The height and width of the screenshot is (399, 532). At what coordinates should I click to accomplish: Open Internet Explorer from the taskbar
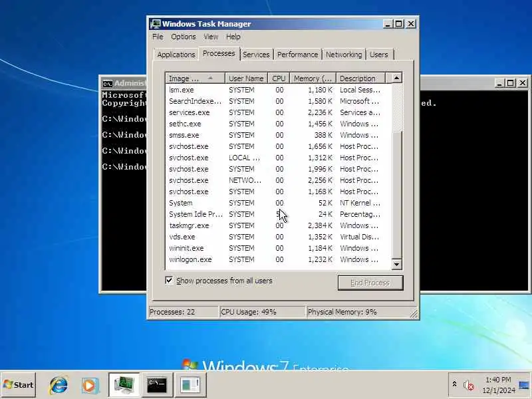(x=59, y=386)
